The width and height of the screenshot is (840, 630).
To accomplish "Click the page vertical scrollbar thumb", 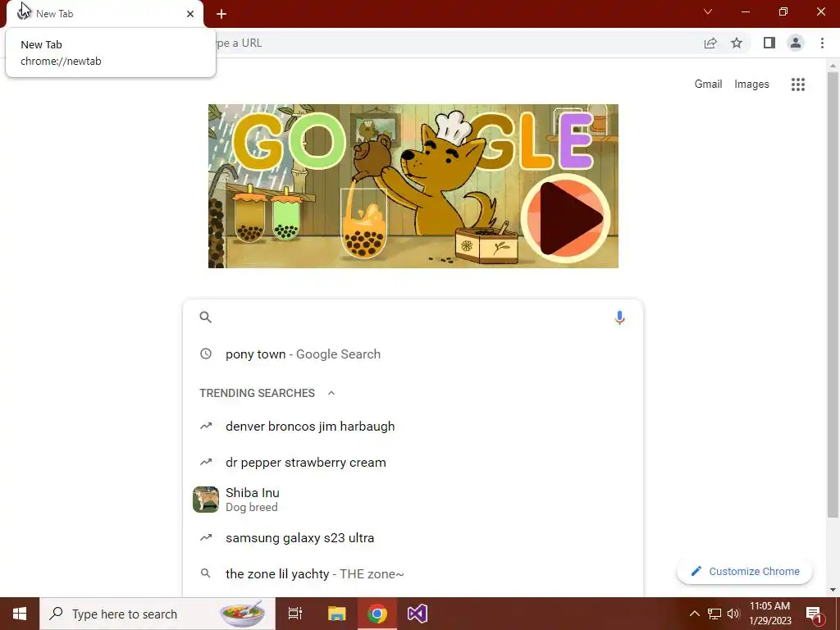I will [x=833, y=294].
